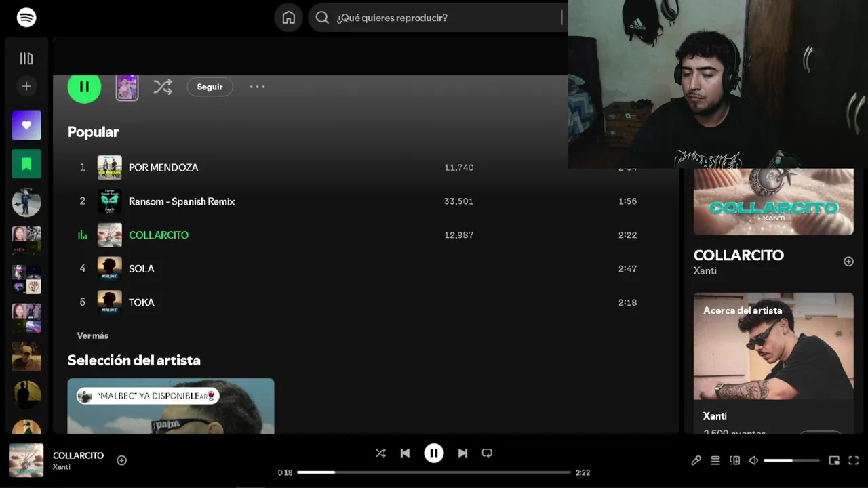This screenshot has width=868, height=488.
Task: Mute audio with the speaker icon
Action: pos(753,461)
